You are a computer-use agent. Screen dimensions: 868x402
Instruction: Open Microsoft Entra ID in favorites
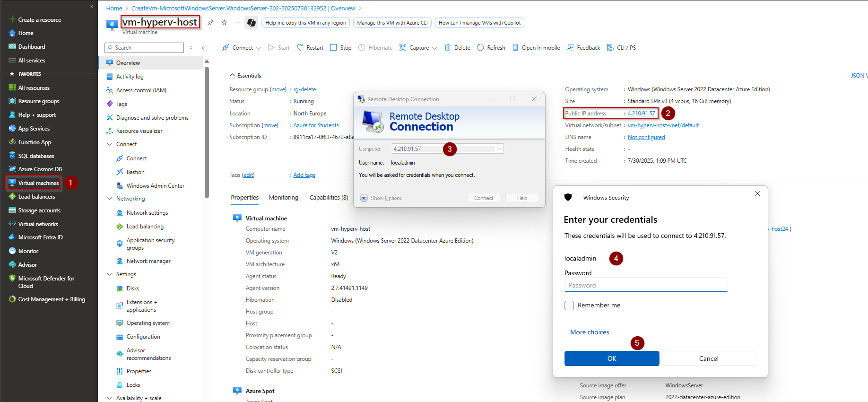click(40, 237)
